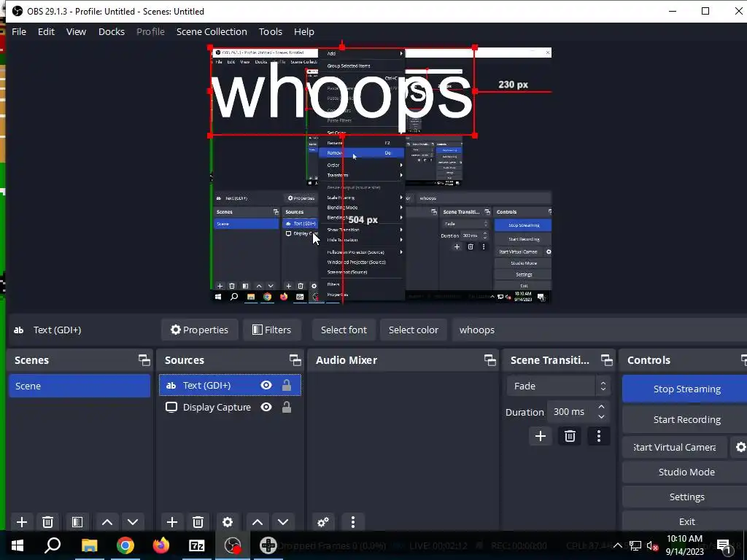Open the Docks menu

tap(112, 31)
